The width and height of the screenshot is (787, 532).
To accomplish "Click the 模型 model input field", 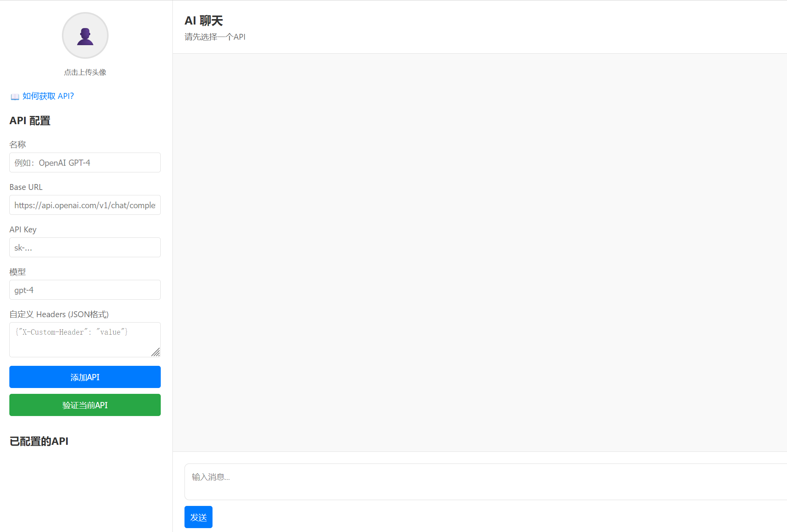I will click(85, 290).
